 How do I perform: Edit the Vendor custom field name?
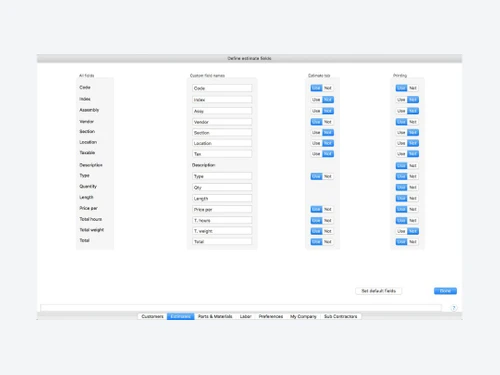[x=222, y=122]
